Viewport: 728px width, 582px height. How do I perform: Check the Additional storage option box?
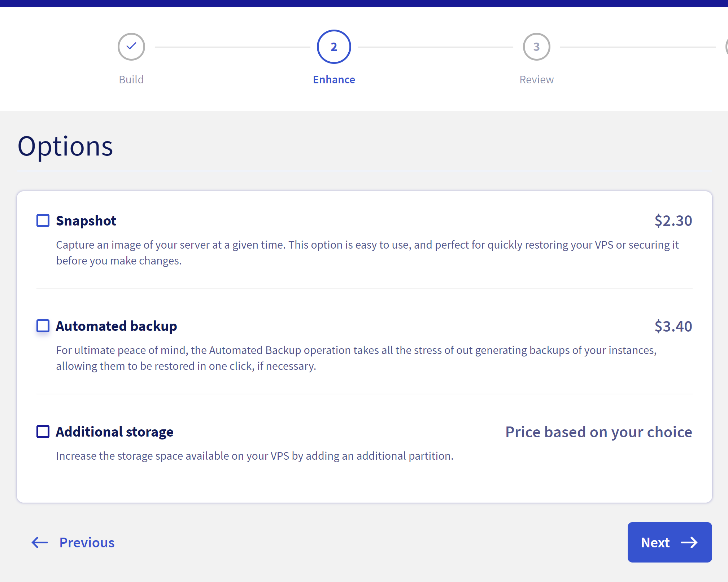point(43,432)
